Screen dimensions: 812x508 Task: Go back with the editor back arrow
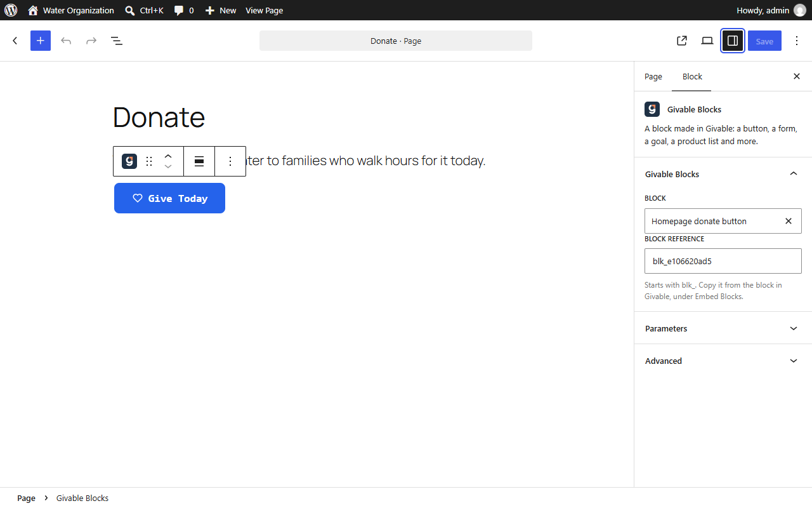pos(15,41)
